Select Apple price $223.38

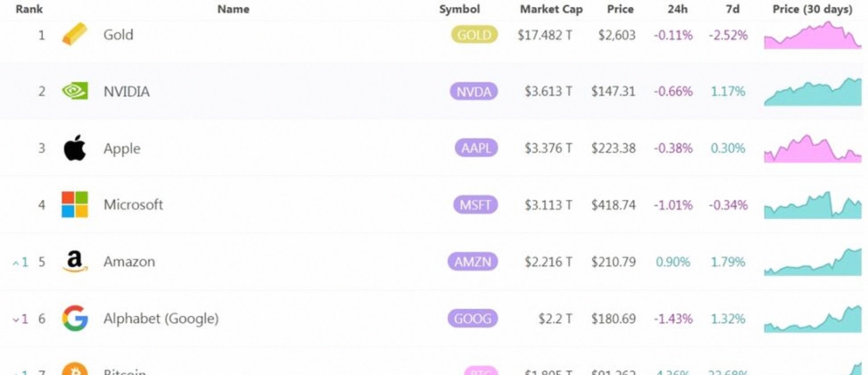click(x=613, y=148)
